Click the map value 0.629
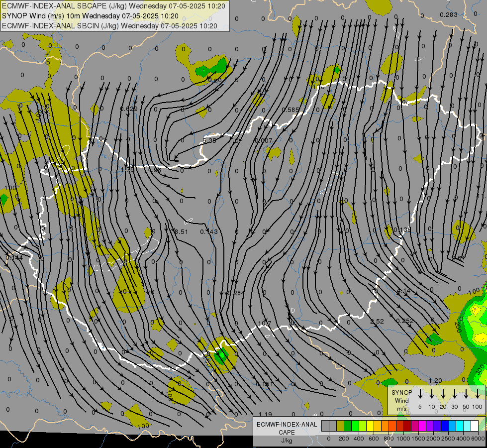 (x=129, y=109)
